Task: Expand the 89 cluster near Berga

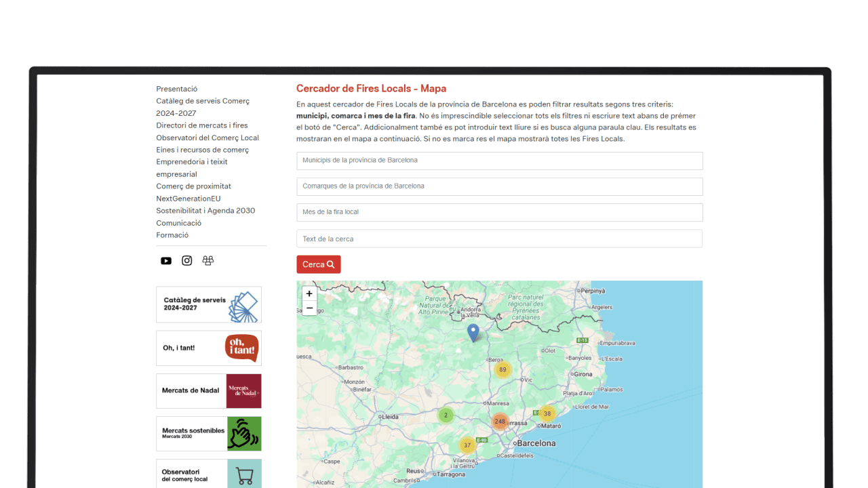Action: click(502, 370)
